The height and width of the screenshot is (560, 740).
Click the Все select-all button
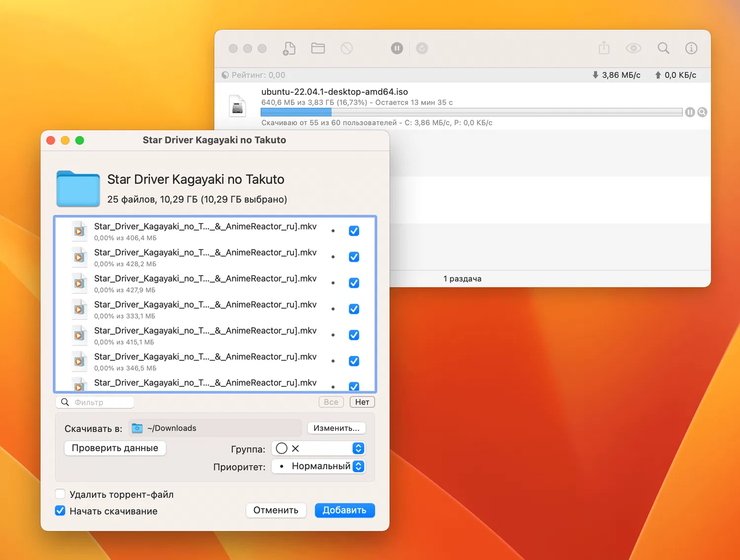(x=331, y=402)
